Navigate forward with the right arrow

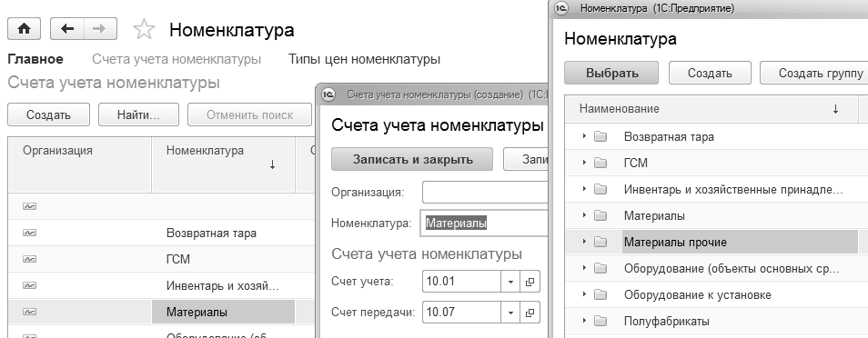[100, 29]
